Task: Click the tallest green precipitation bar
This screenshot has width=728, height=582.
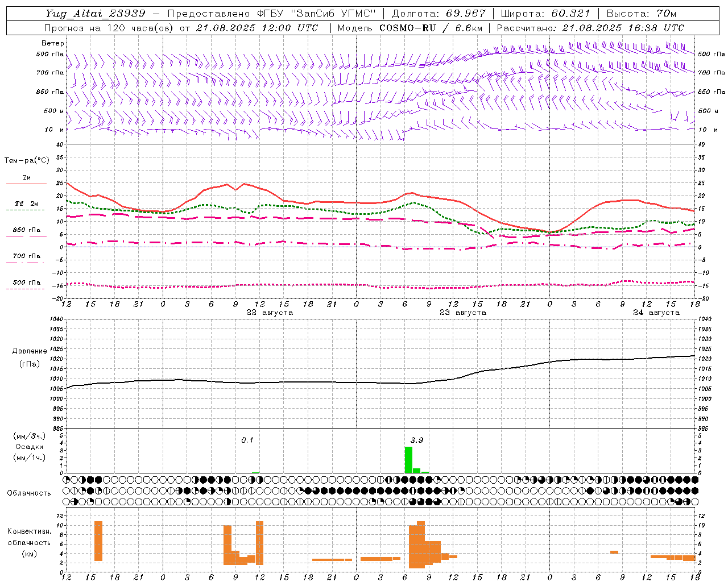Action: pos(408,460)
